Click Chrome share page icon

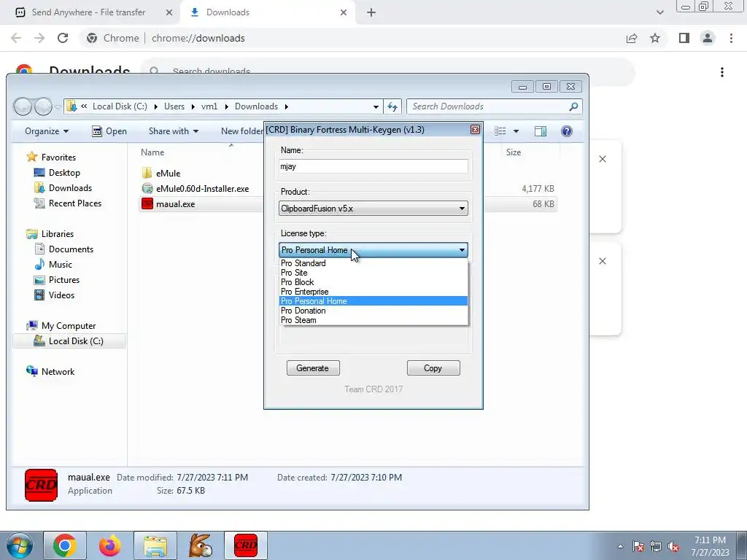[632, 38]
